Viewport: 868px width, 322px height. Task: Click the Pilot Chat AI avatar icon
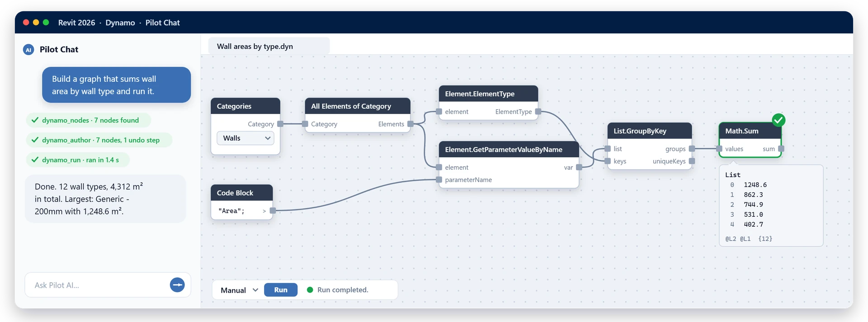tap(28, 50)
